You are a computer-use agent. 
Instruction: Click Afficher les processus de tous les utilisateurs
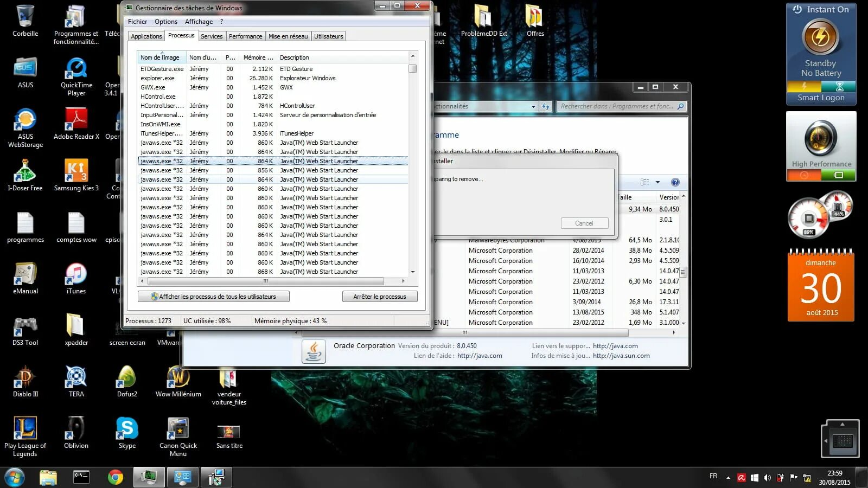pos(213,297)
